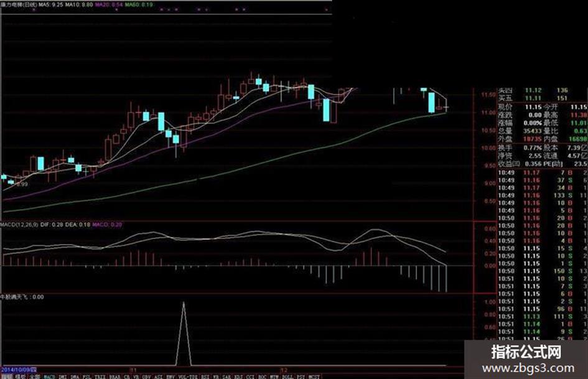Click the tallest cyan bearish candle near 11.00

326,110
